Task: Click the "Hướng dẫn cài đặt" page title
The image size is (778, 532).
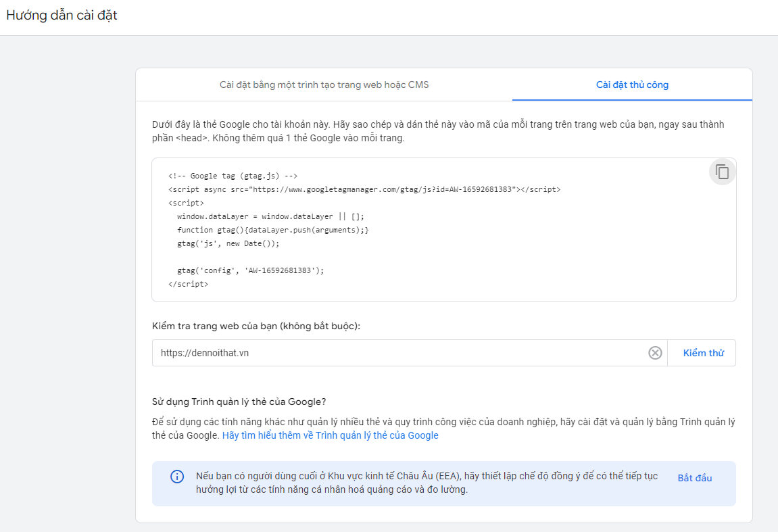Action: 62,15
